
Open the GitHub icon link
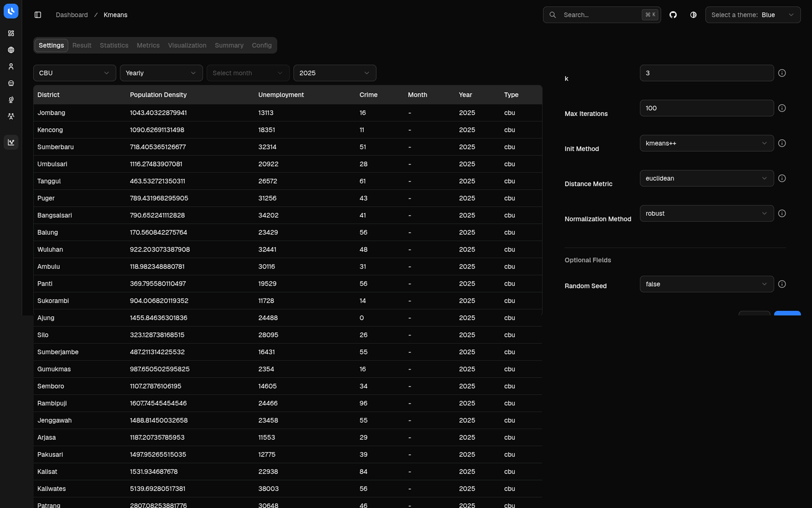pos(673,15)
